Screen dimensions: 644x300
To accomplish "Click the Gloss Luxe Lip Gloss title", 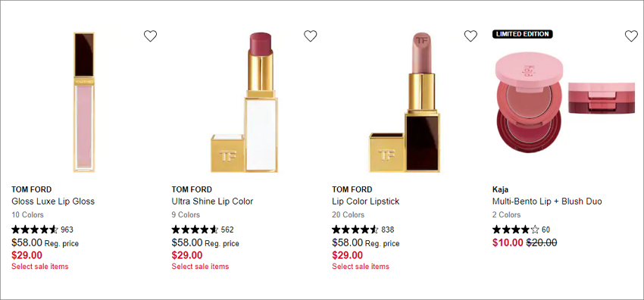I will (53, 202).
